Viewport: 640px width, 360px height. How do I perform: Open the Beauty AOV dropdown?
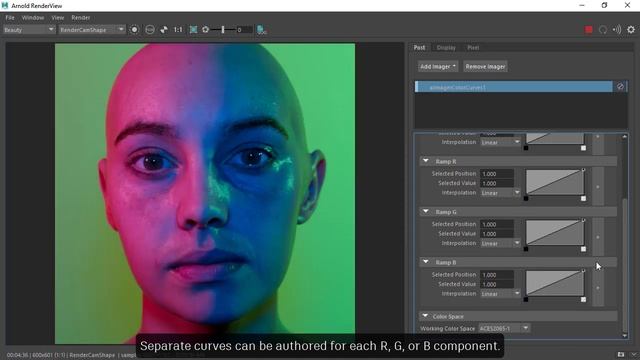point(29,30)
